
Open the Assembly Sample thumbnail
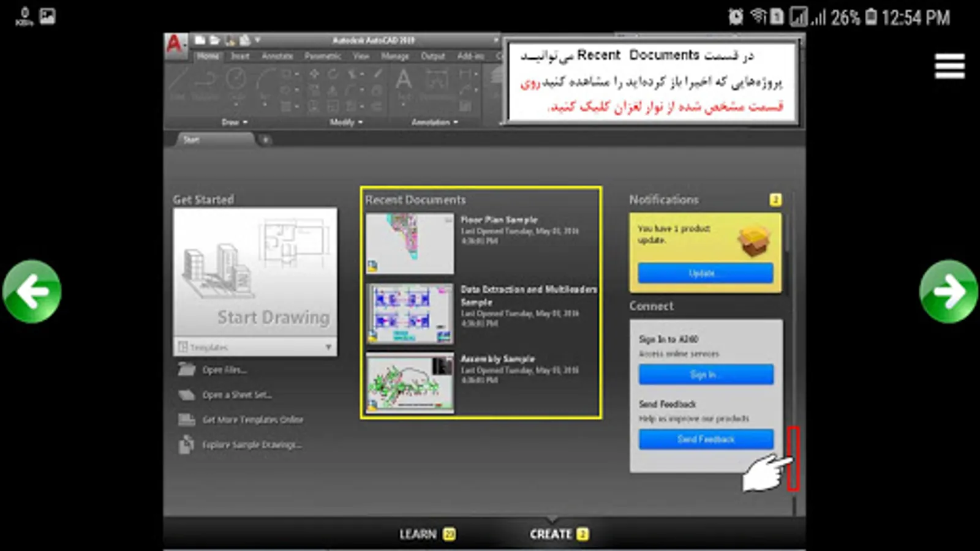coord(410,383)
